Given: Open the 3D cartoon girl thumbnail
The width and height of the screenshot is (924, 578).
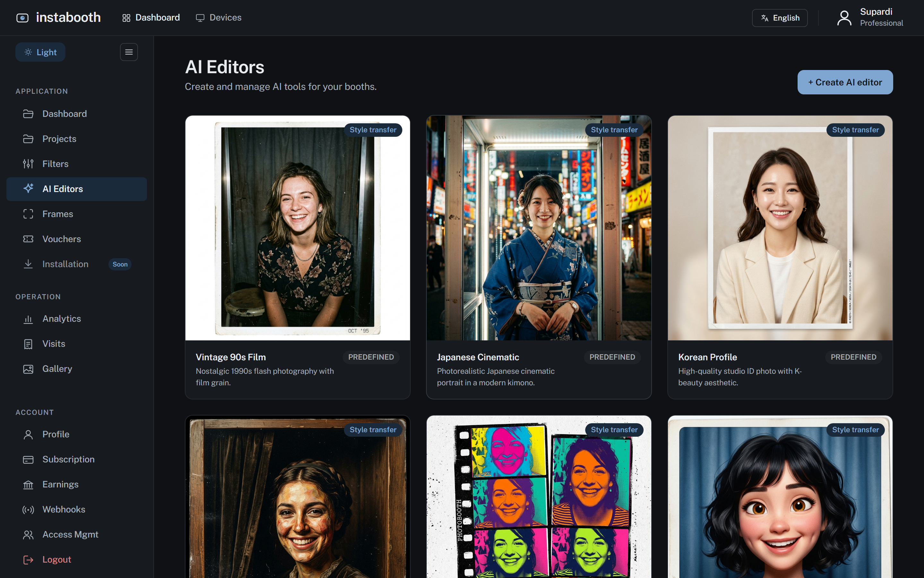Looking at the screenshot, I should point(780,497).
